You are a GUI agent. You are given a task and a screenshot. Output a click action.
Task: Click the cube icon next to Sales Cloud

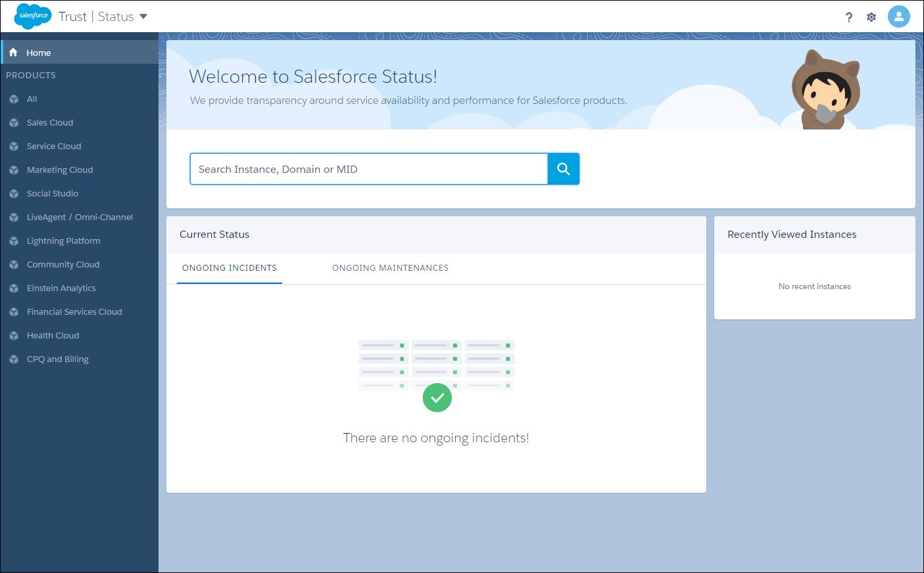point(14,123)
